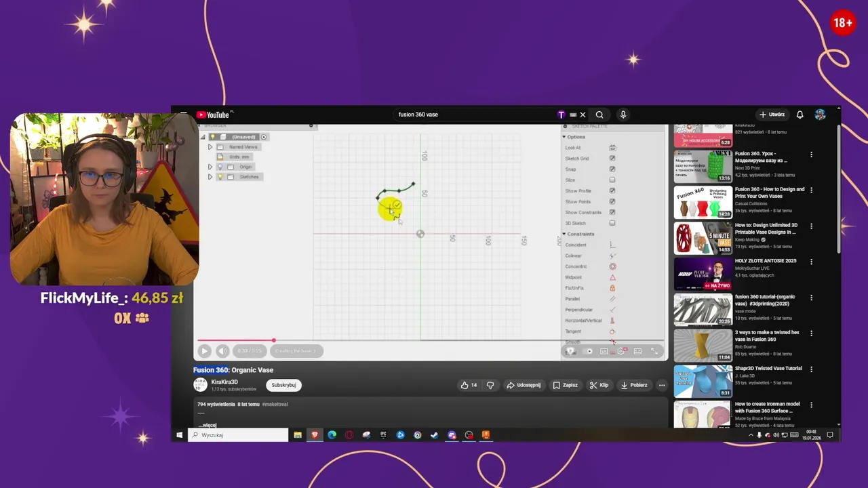
Task: Enter fullscreen mode in the player
Action: [x=654, y=351]
